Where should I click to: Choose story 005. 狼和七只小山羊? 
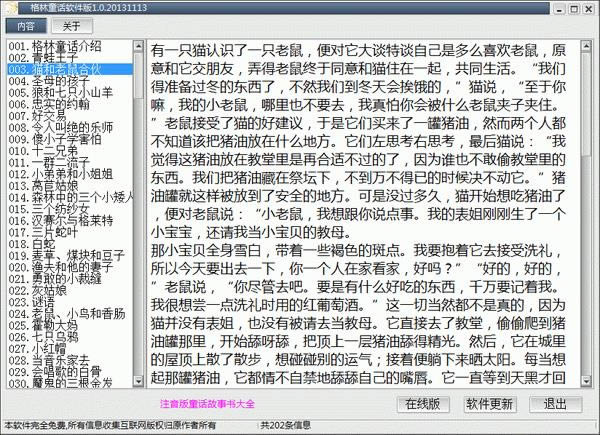[62, 92]
